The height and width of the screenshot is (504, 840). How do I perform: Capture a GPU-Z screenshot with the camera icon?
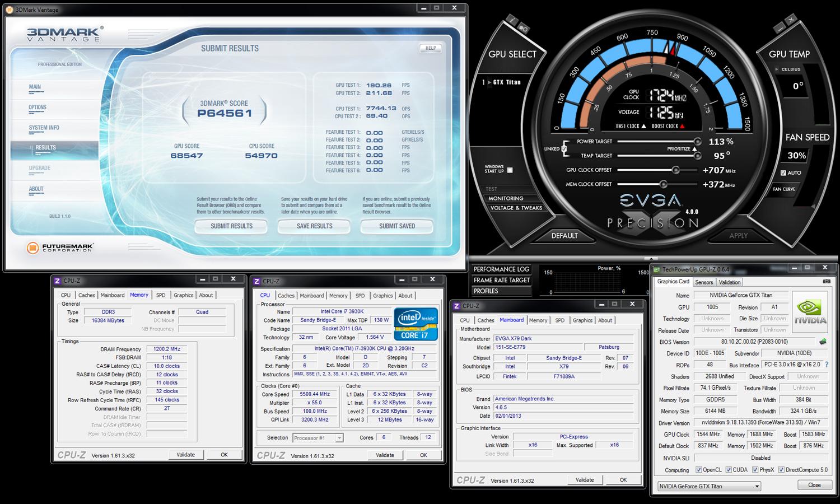(827, 282)
